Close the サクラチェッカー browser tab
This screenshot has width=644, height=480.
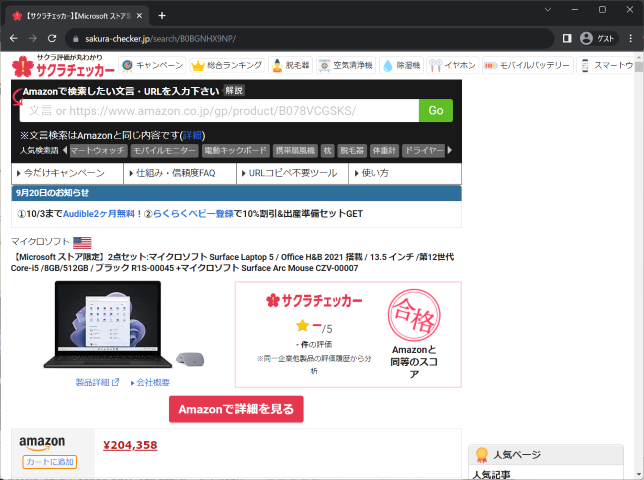pyautogui.click(x=139, y=16)
